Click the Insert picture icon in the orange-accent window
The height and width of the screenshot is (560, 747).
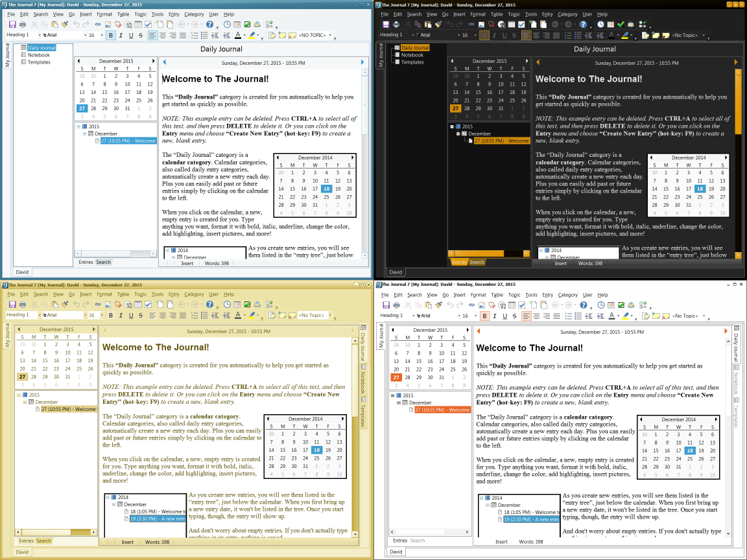[x=482, y=305]
